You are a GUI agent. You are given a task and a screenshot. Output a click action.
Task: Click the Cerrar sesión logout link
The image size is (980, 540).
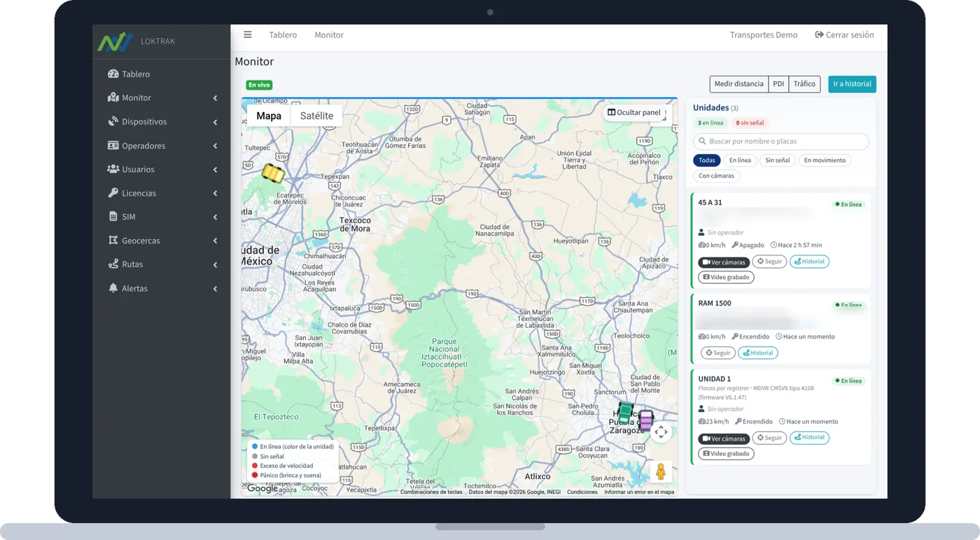point(845,35)
